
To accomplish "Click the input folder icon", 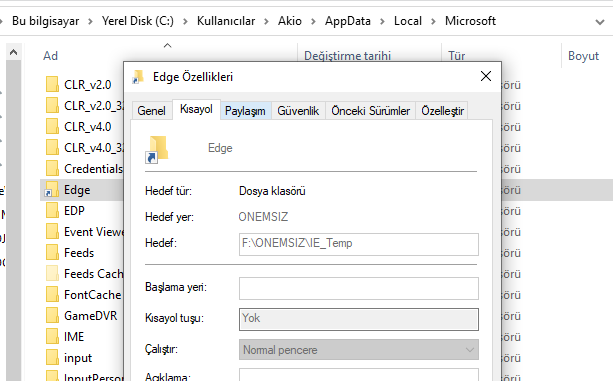I will click(52, 358).
